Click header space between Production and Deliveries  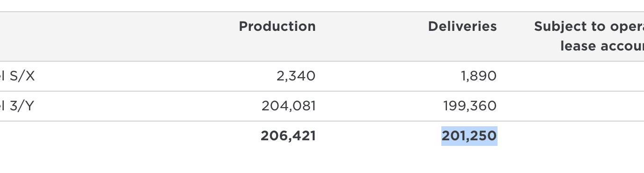[372, 36]
